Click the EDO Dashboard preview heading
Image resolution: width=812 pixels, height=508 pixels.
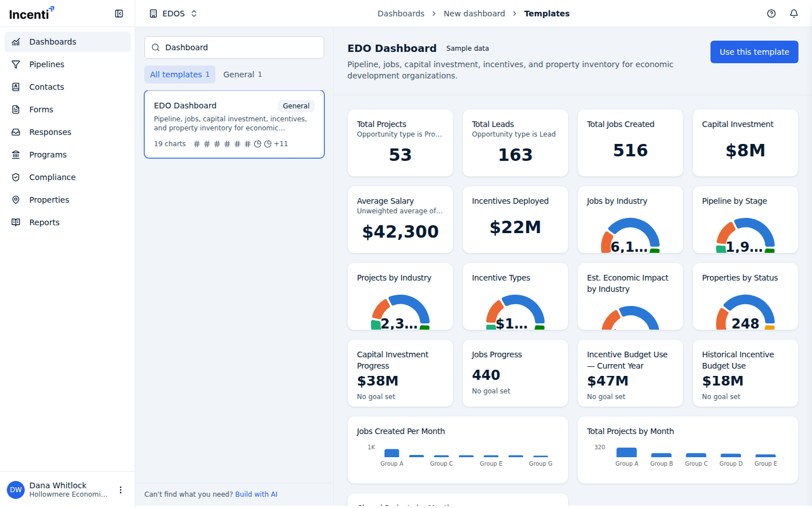392,49
